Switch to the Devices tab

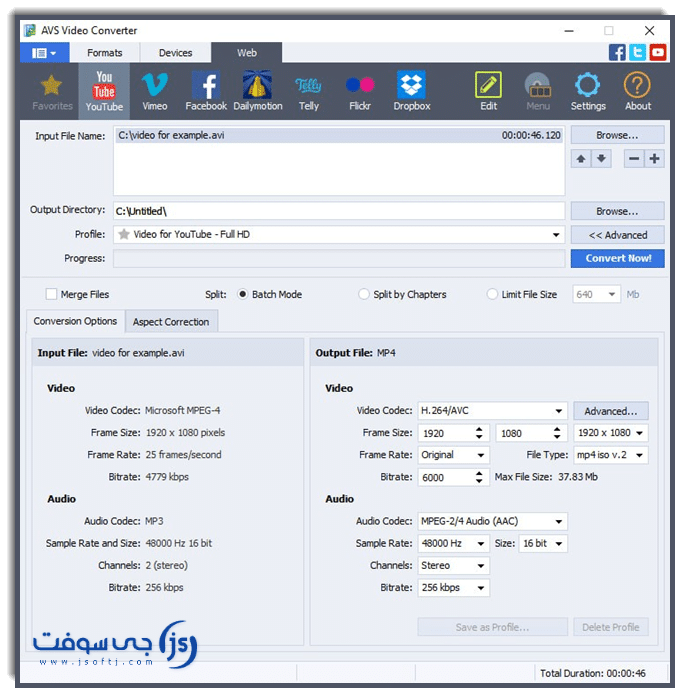coord(176,53)
